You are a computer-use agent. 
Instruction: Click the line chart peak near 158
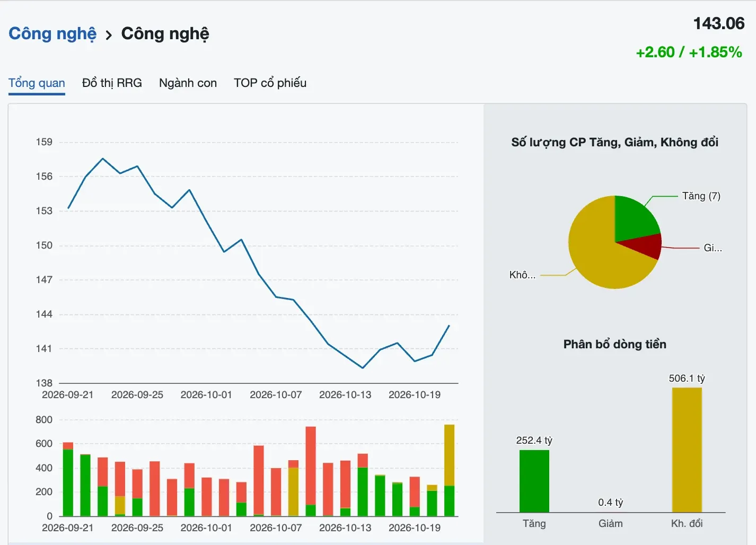[x=103, y=159]
